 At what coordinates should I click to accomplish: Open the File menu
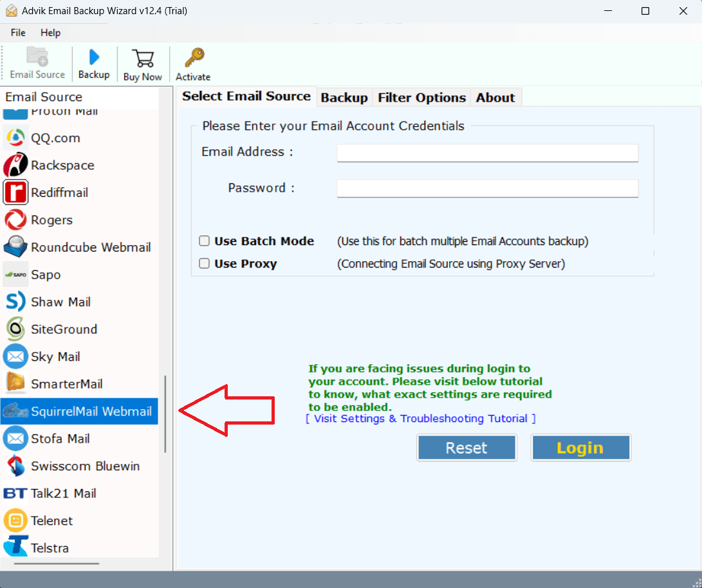click(18, 33)
